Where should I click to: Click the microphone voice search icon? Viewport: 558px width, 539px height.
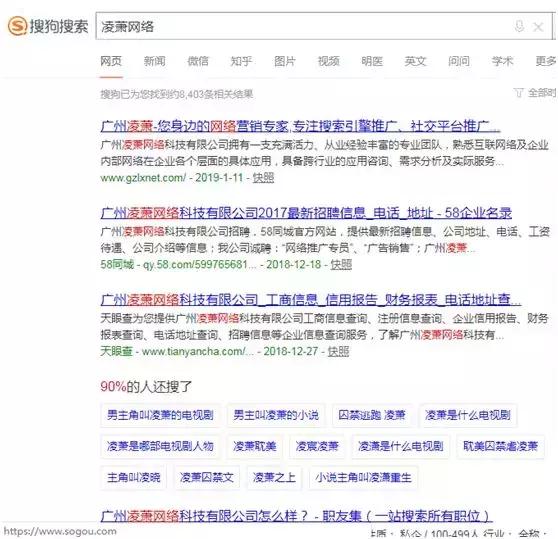(x=519, y=26)
